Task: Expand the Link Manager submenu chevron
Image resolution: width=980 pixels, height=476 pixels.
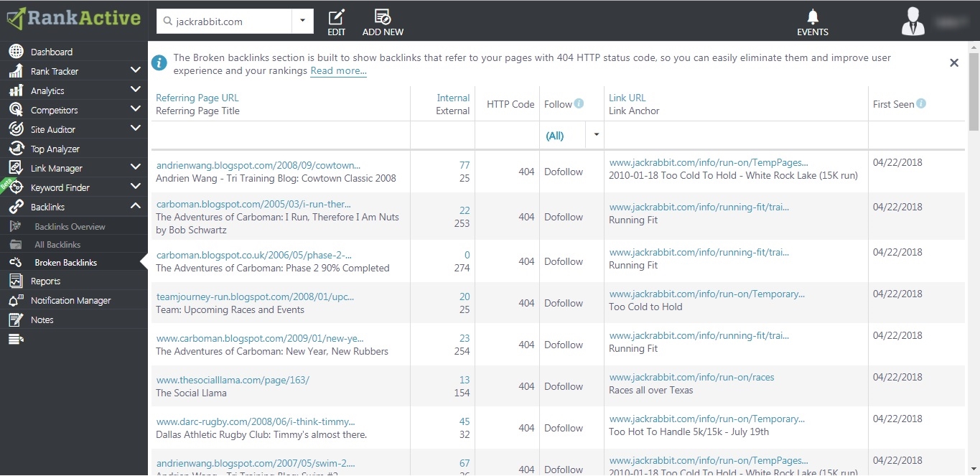Action: click(x=135, y=167)
